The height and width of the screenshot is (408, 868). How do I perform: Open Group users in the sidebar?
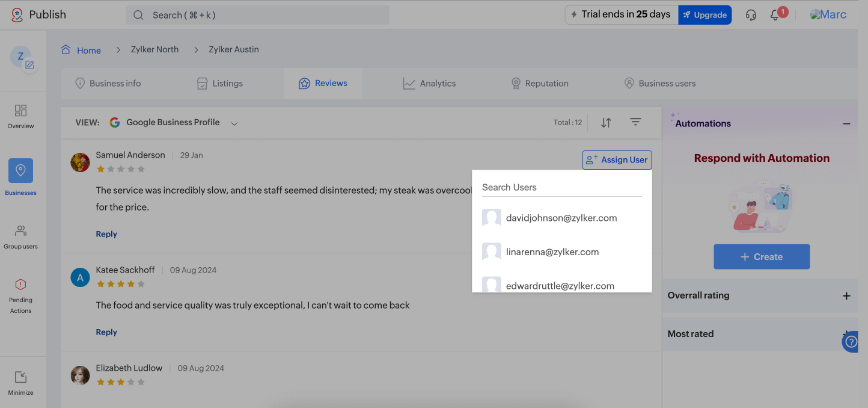21,237
